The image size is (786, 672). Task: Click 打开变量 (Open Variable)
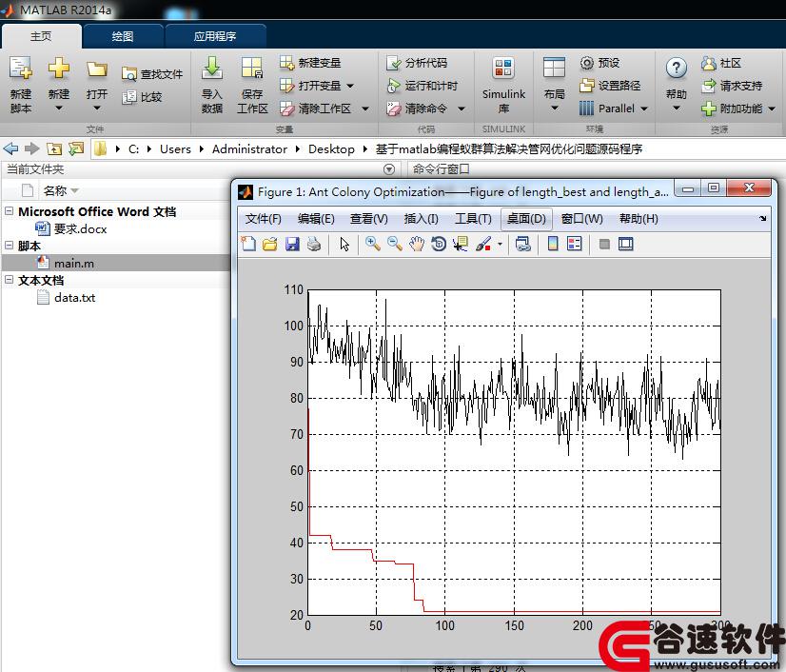(x=311, y=86)
